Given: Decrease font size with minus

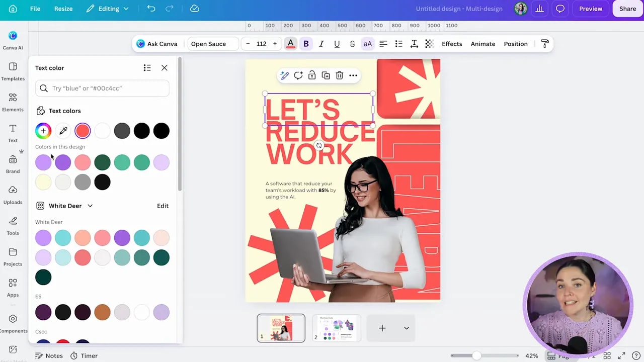Looking at the screenshot, I should tap(248, 44).
